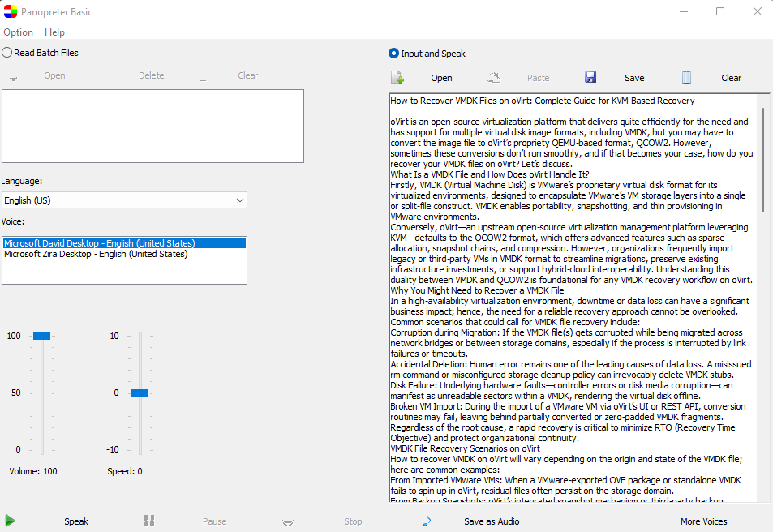
Task: Click the line 'What Is a VMDK File and How Does oVirt Handle It?'
Action: click(x=490, y=174)
